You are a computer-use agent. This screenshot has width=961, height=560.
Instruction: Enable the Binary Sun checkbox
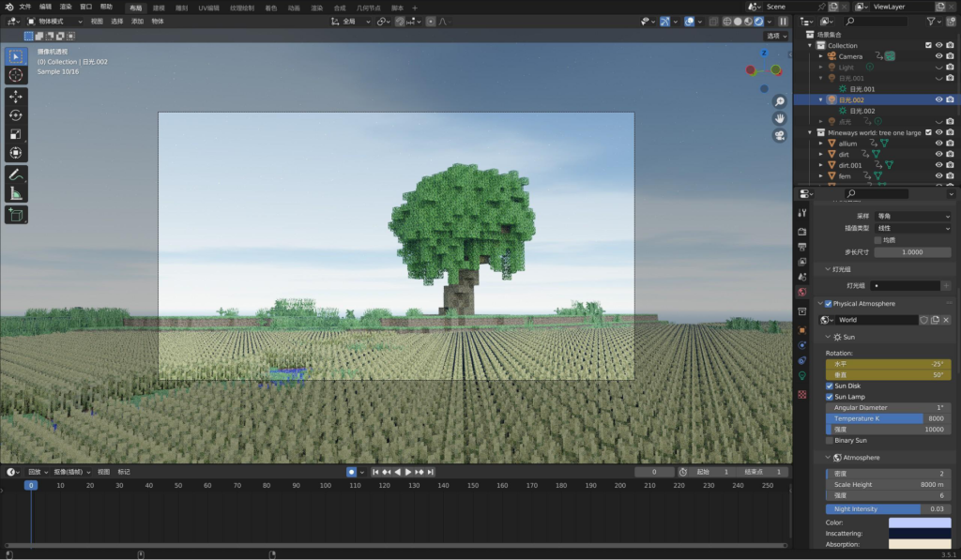click(829, 440)
